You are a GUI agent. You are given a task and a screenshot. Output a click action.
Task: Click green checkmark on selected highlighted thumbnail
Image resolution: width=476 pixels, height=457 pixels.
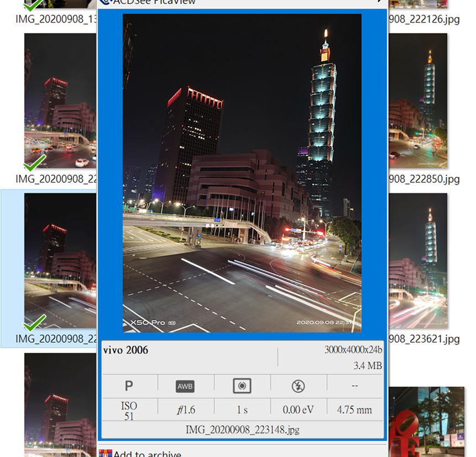tap(35, 323)
